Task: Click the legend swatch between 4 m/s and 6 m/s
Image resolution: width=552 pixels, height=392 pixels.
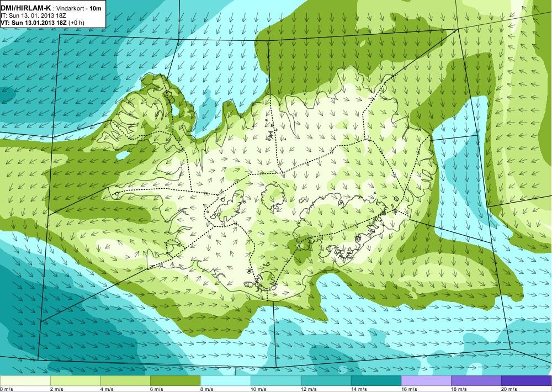Action: 125,381
